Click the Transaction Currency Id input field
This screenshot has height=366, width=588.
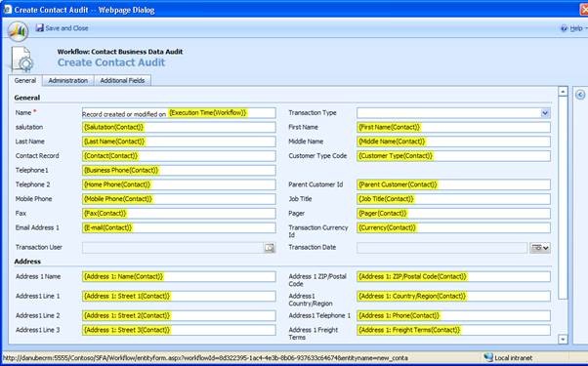[x=453, y=227]
